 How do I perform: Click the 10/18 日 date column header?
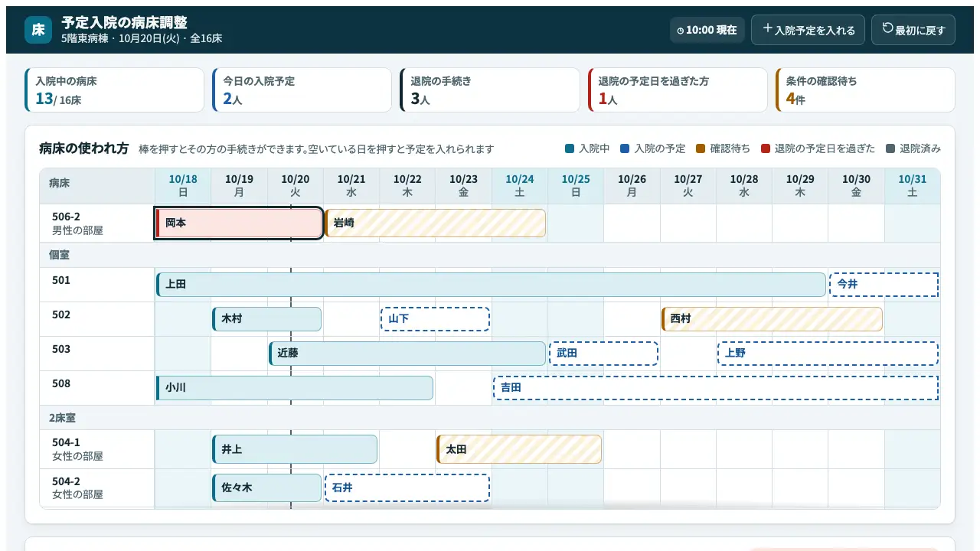tap(183, 186)
